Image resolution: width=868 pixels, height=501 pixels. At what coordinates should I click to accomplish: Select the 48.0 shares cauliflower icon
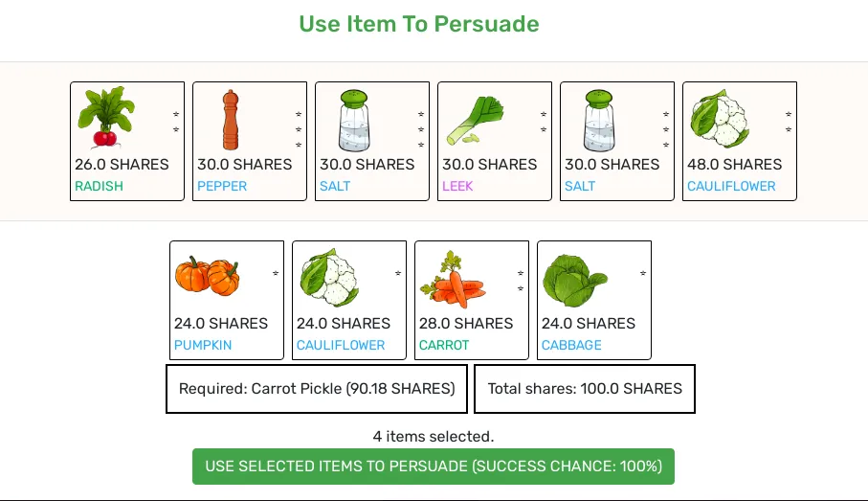pyautogui.click(x=720, y=118)
